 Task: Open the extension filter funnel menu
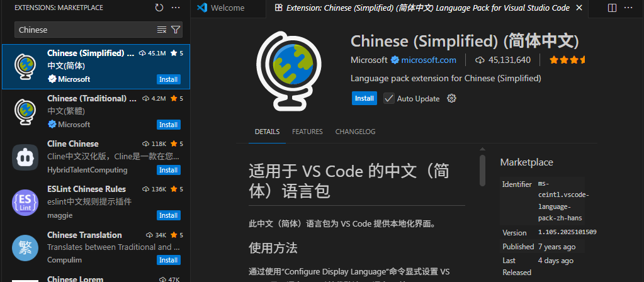tap(176, 30)
